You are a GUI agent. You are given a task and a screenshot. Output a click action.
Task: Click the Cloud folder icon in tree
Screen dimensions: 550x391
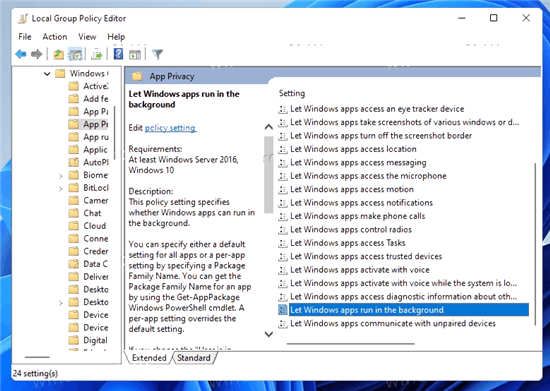pyautogui.click(x=74, y=226)
